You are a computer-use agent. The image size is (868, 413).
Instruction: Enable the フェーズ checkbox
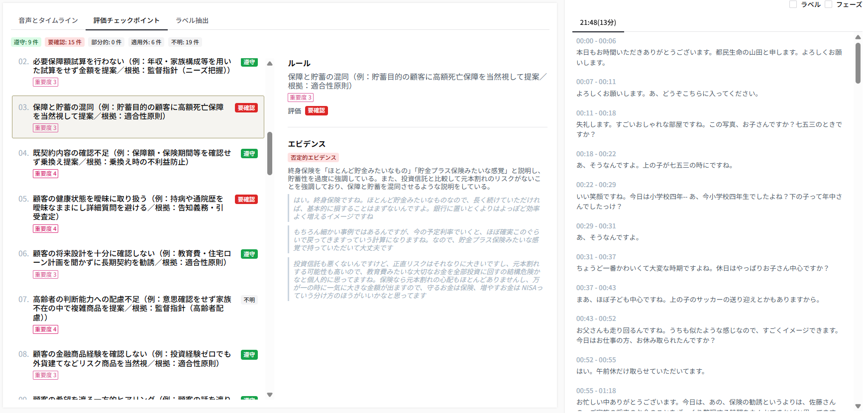click(x=829, y=4)
